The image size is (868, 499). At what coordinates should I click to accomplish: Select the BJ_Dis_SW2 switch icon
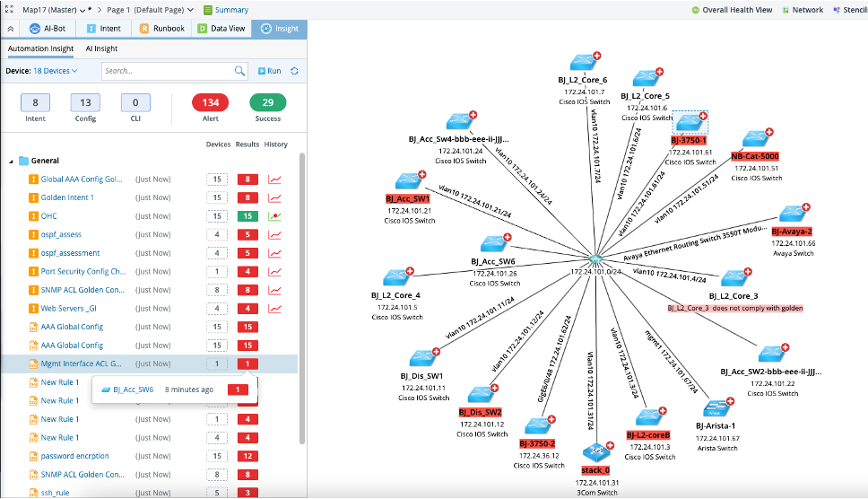click(x=482, y=395)
